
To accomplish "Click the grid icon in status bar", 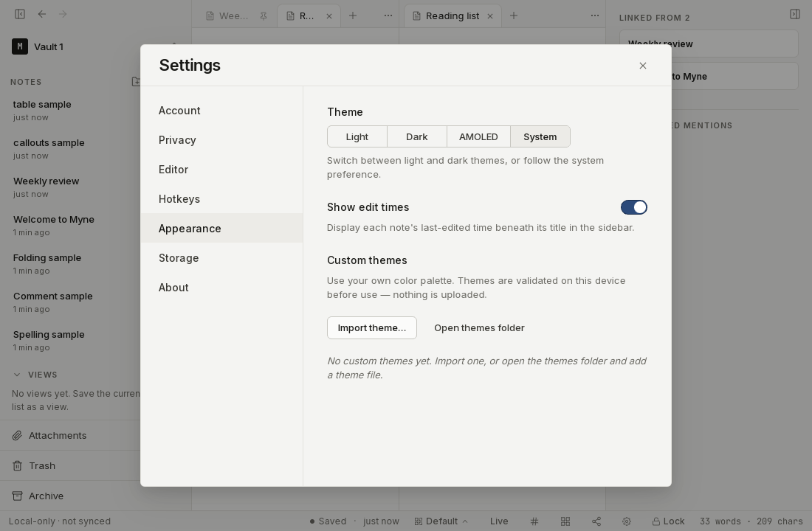I will point(565,521).
